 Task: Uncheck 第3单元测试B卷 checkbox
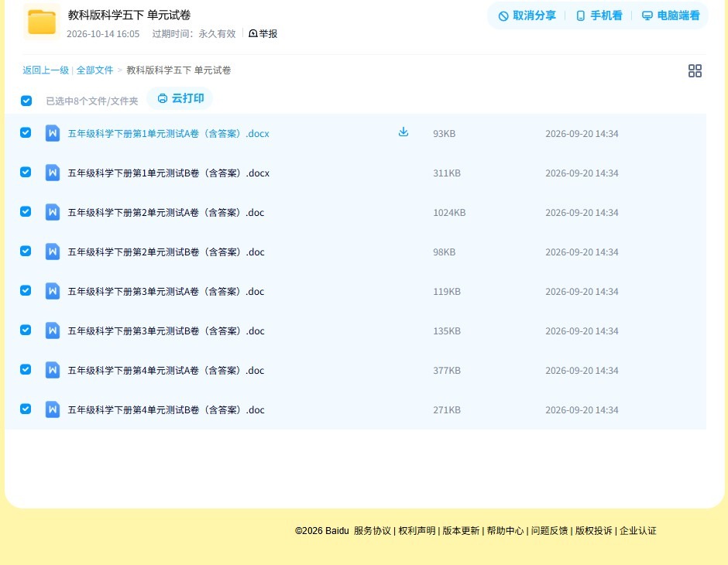click(x=26, y=330)
